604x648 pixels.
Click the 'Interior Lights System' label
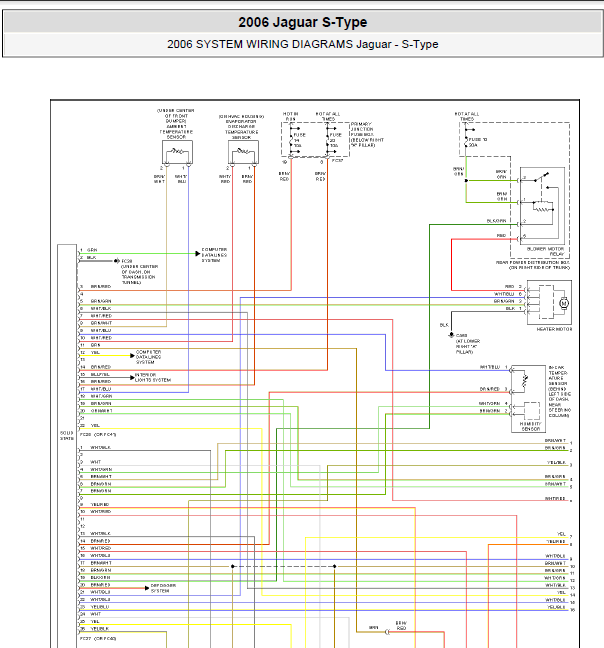coord(153,377)
